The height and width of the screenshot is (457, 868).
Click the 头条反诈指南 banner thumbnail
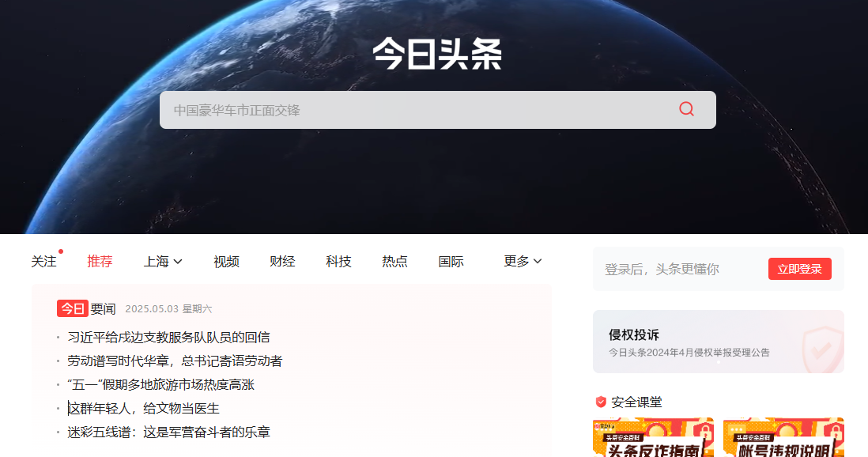coord(653,437)
